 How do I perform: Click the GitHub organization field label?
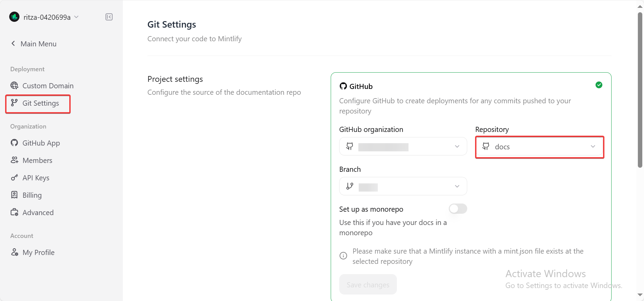click(371, 130)
